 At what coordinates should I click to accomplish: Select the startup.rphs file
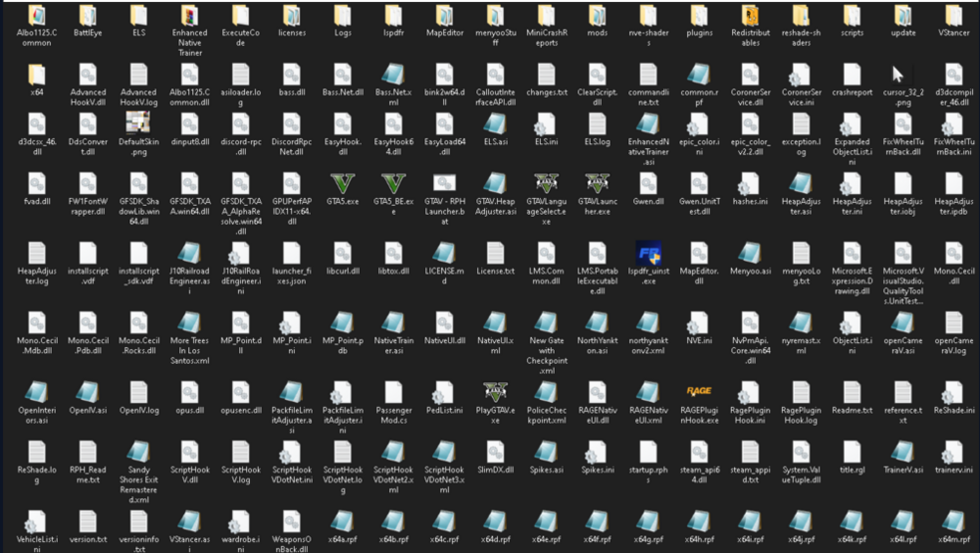[648, 452]
